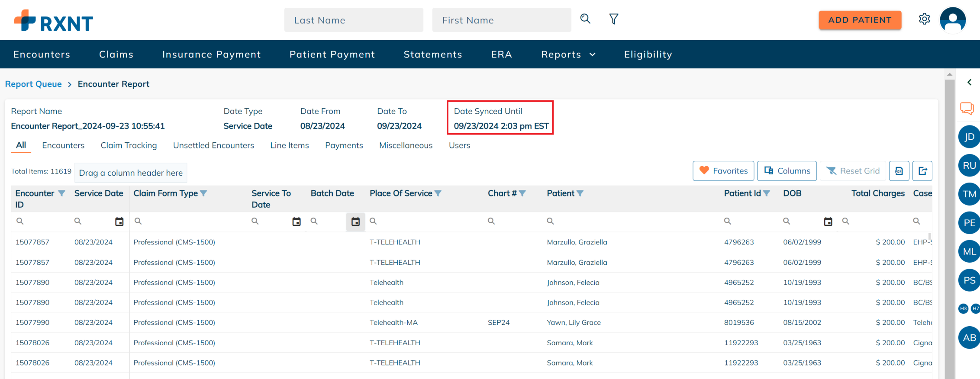
Task: Click the export grid icon
Action: pos(922,171)
